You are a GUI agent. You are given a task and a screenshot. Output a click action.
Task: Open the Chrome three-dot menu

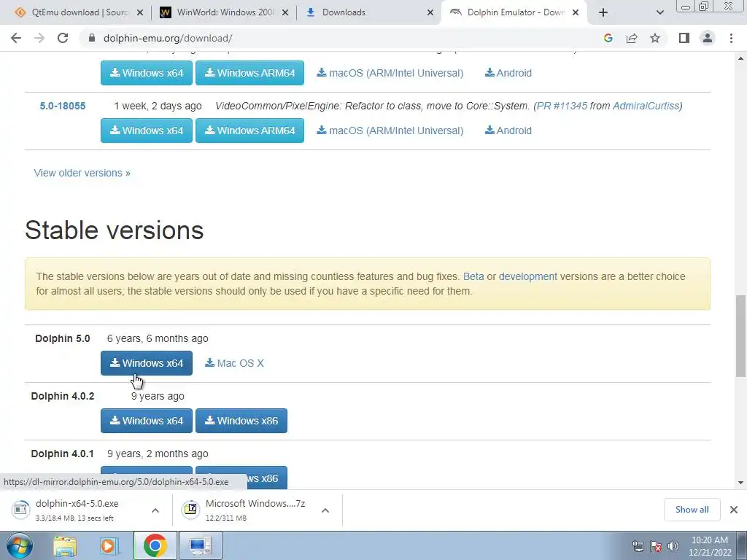coord(731,38)
